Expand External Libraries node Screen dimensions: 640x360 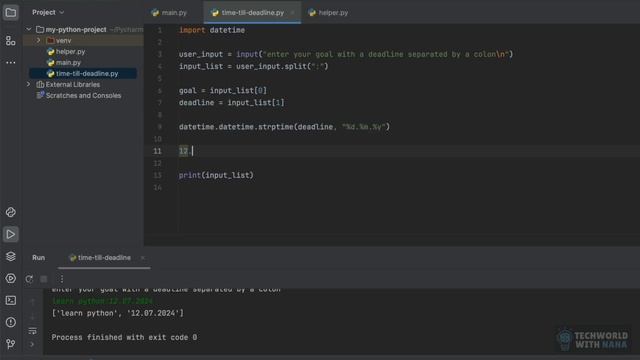pyautogui.click(x=29, y=84)
